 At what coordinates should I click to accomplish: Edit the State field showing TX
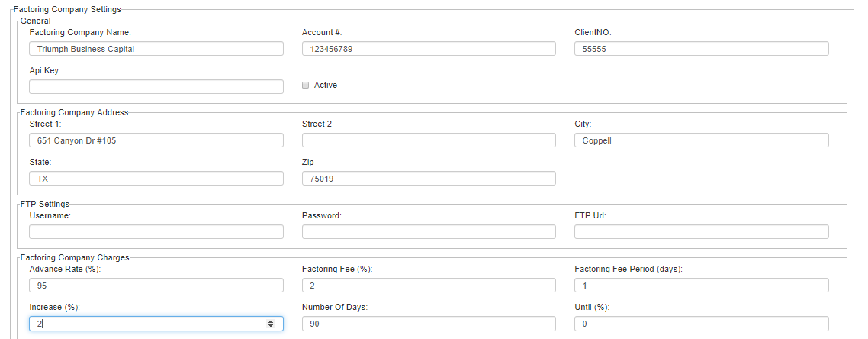(x=156, y=179)
